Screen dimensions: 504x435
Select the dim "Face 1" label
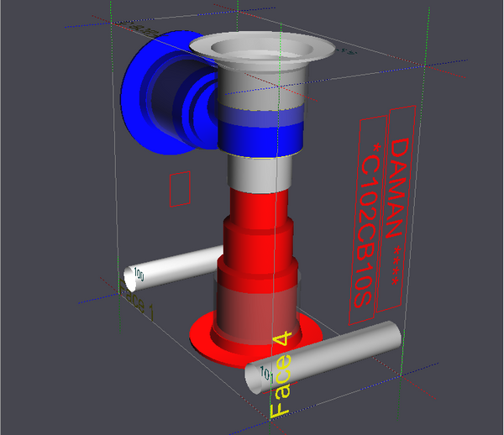tap(136, 300)
